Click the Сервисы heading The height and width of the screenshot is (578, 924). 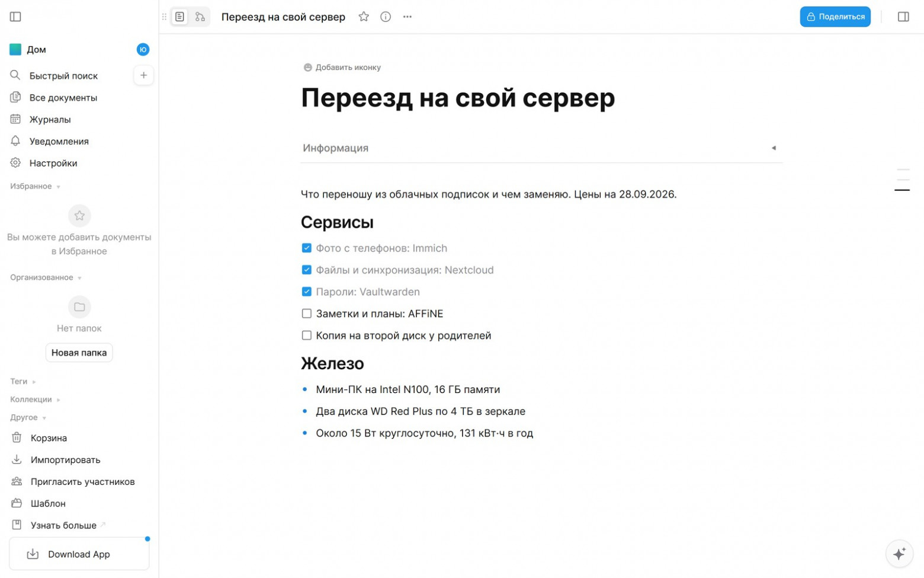337,222
